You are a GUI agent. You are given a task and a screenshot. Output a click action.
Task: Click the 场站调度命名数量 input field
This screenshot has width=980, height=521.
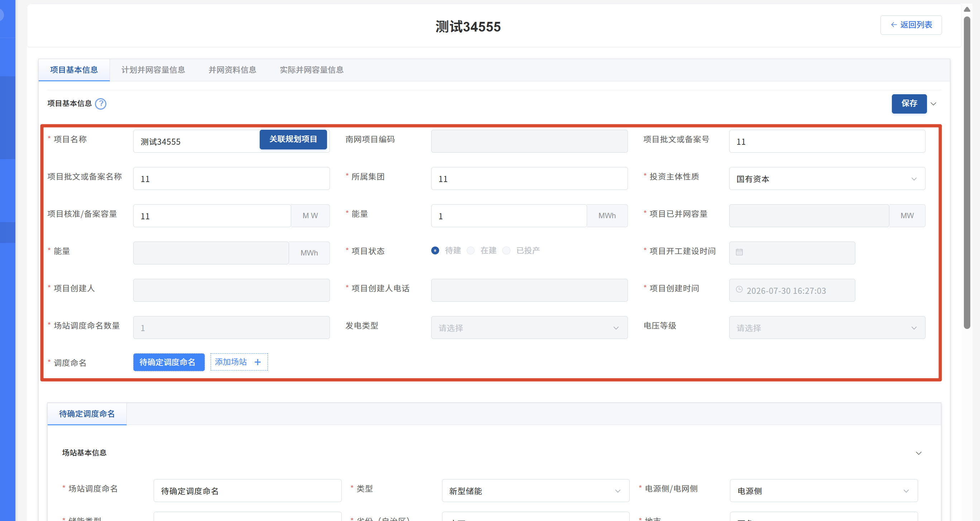[231, 328]
